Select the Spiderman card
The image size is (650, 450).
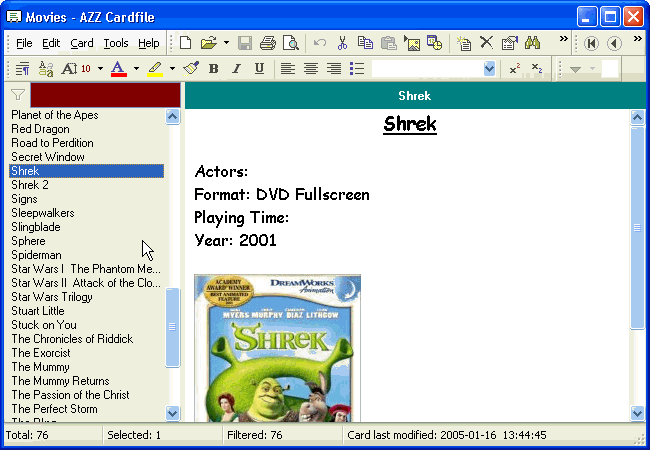(x=86, y=255)
